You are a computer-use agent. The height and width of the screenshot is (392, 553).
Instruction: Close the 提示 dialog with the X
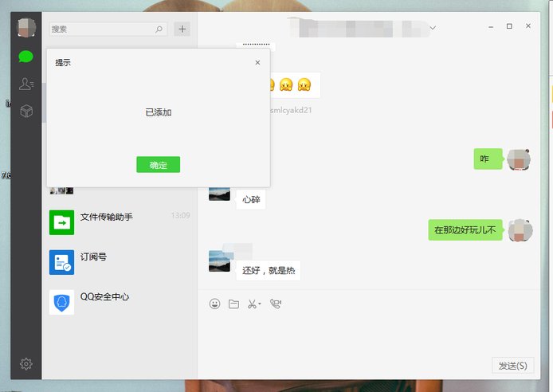[257, 62]
